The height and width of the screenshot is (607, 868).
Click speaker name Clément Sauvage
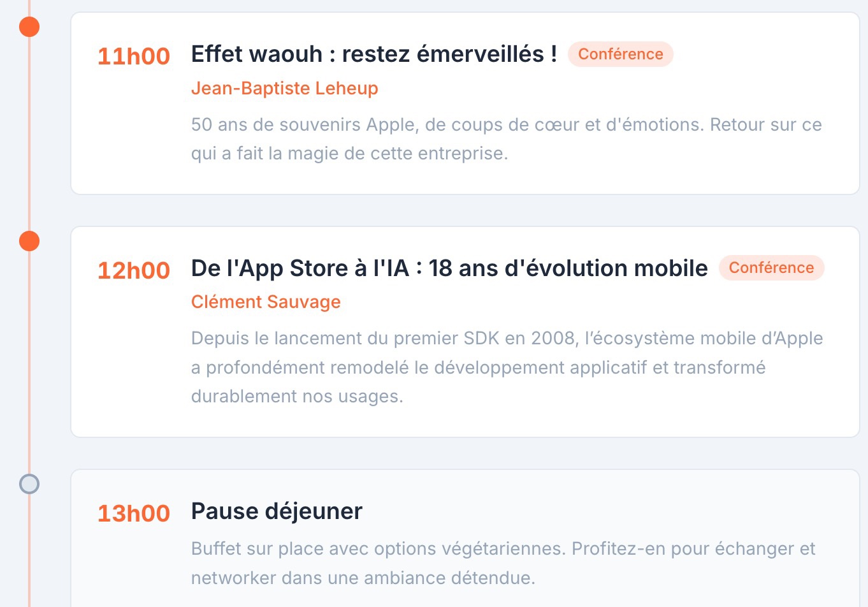(x=266, y=302)
